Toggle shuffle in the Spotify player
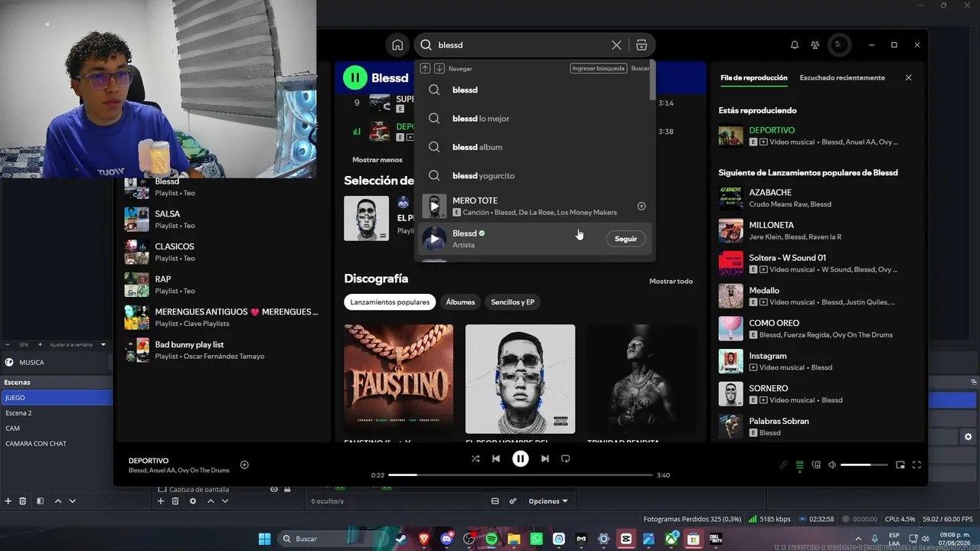This screenshot has width=980, height=551. click(x=475, y=458)
